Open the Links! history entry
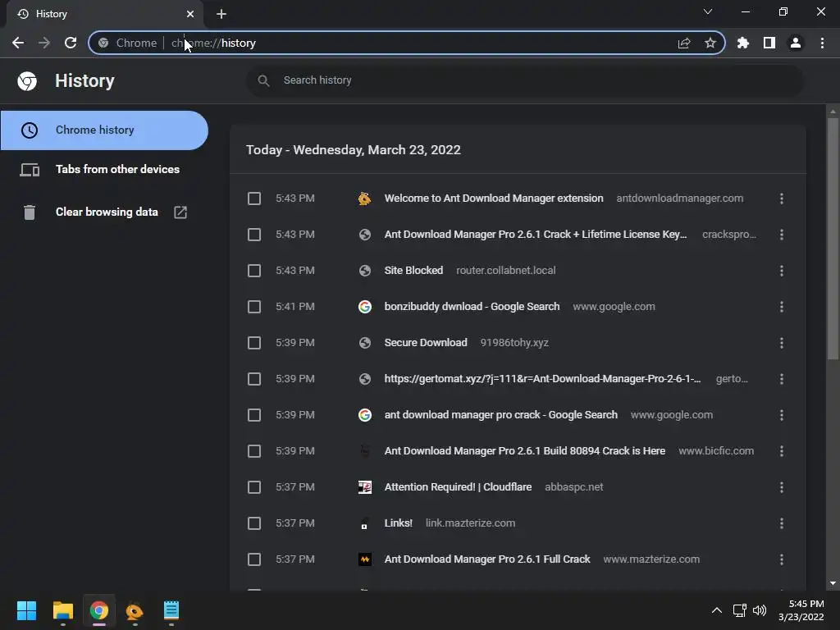 [x=398, y=523]
